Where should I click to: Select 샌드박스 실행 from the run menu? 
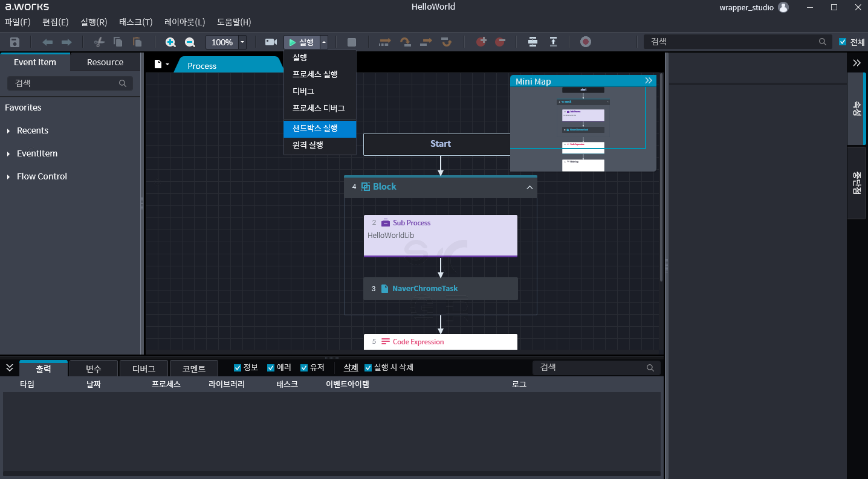point(315,128)
